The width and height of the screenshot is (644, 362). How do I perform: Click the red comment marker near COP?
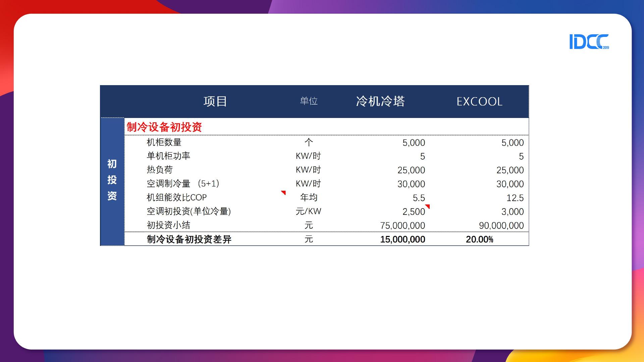click(284, 192)
